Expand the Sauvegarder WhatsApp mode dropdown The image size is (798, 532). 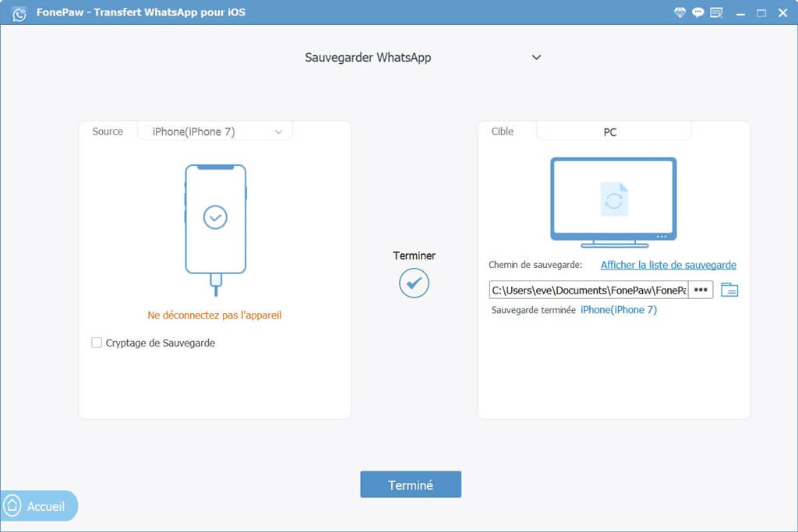(422, 58)
